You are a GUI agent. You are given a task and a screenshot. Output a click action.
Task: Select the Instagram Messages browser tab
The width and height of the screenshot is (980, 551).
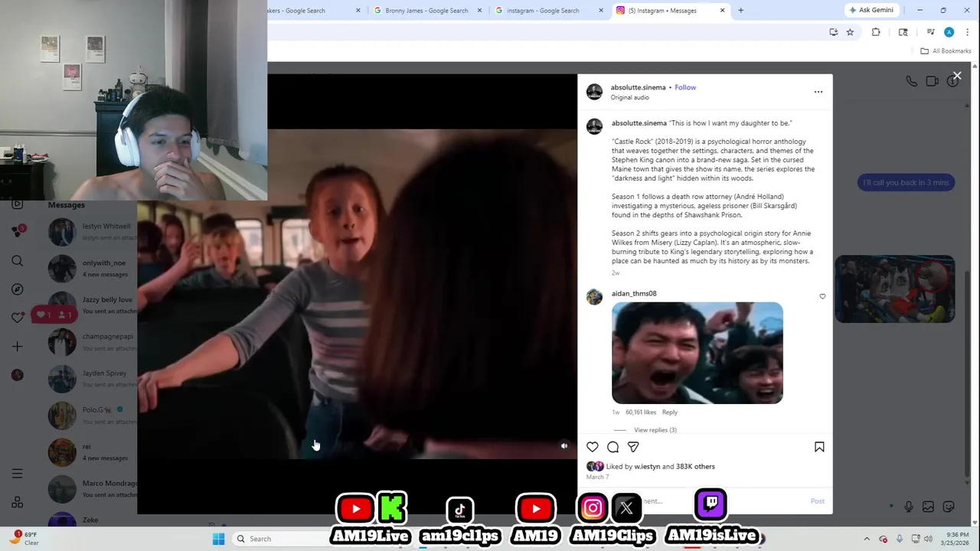tap(662, 11)
